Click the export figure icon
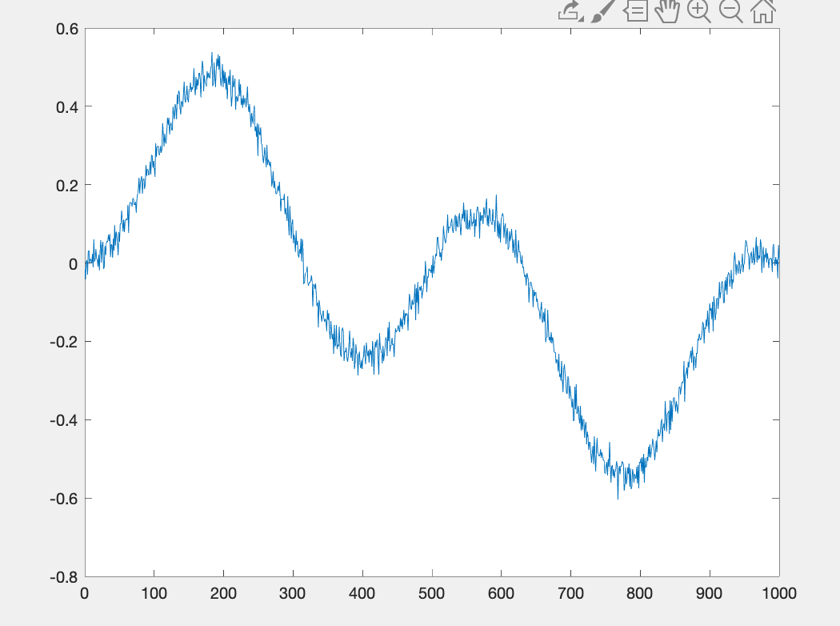 pyautogui.click(x=568, y=10)
